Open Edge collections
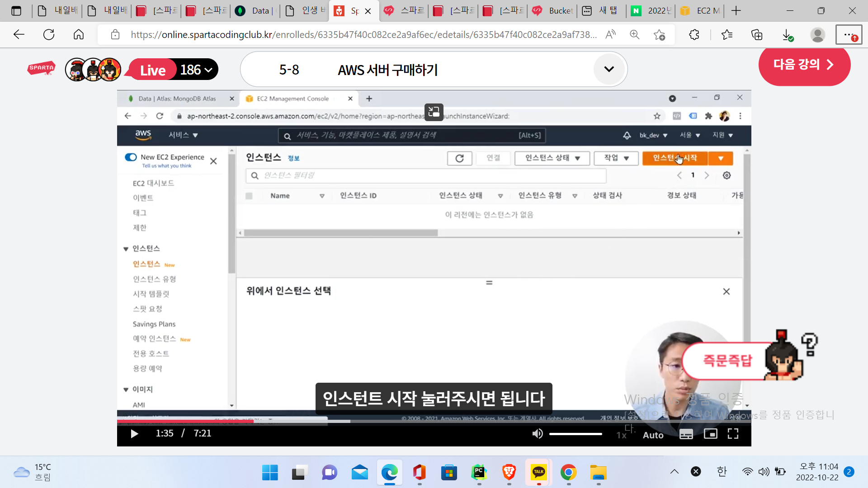The width and height of the screenshot is (868, 488). [757, 35]
